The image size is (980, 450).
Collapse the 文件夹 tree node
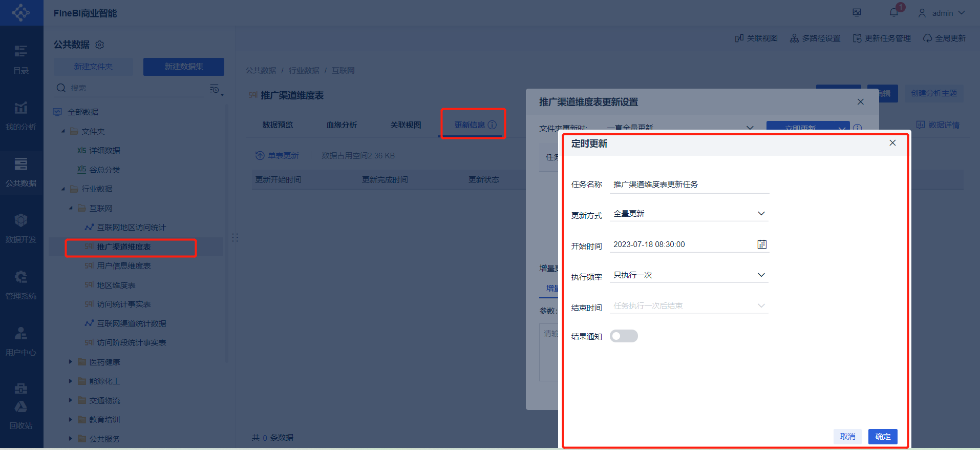click(63, 131)
